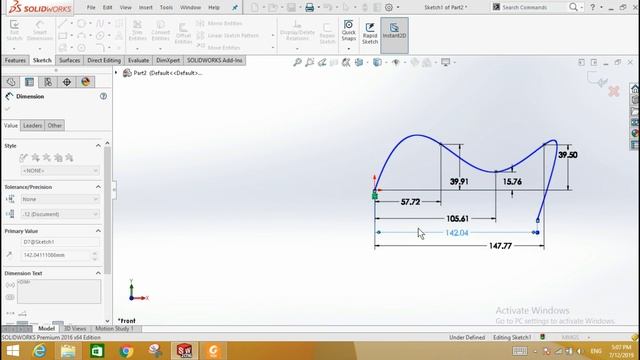Switch to the Surfaces tab
Image resolution: width=640 pixels, height=360 pixels.
click(69, 60)
